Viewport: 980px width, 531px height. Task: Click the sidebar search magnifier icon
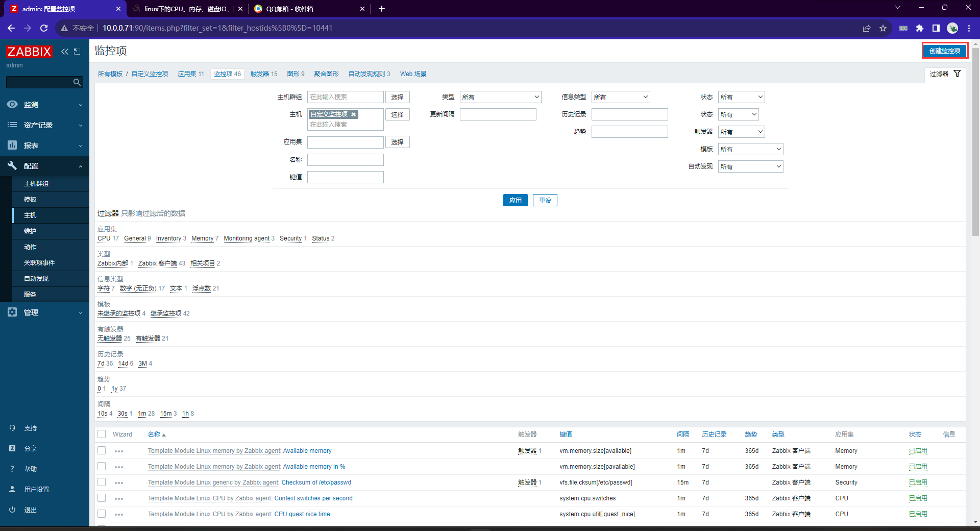tap(77, 82)
